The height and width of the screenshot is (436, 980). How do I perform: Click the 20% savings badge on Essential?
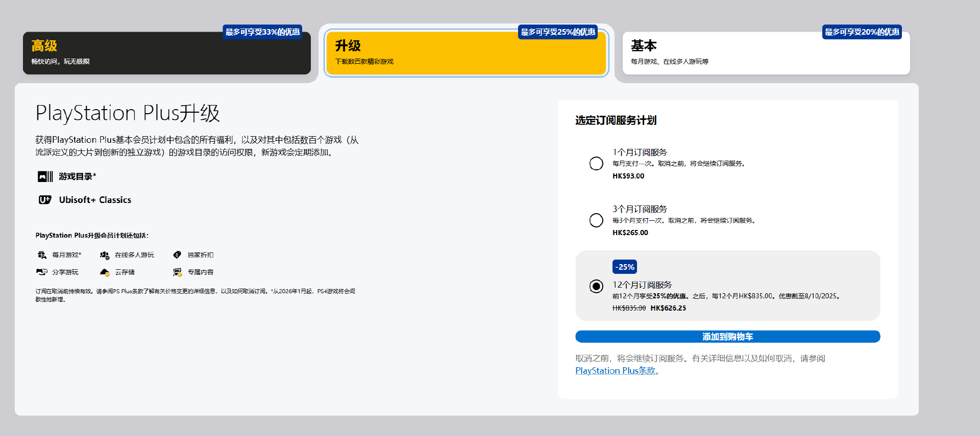click(x=862, y=32)
